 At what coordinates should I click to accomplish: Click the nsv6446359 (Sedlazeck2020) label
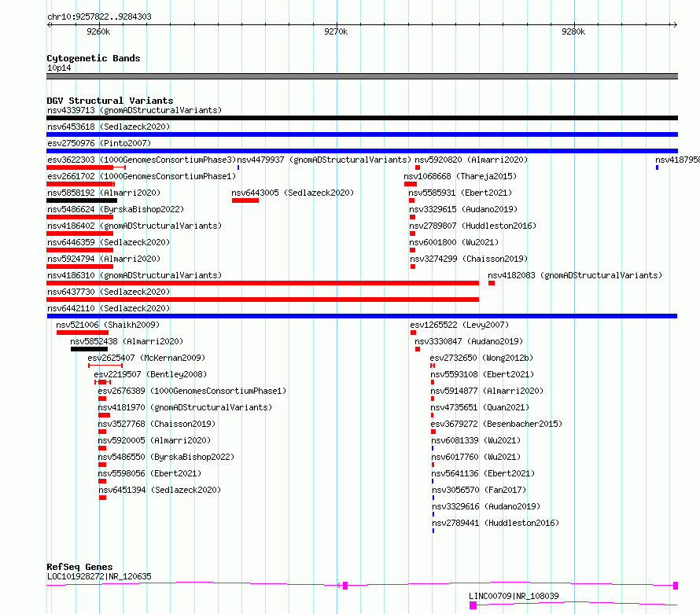(x=109, y=242)
